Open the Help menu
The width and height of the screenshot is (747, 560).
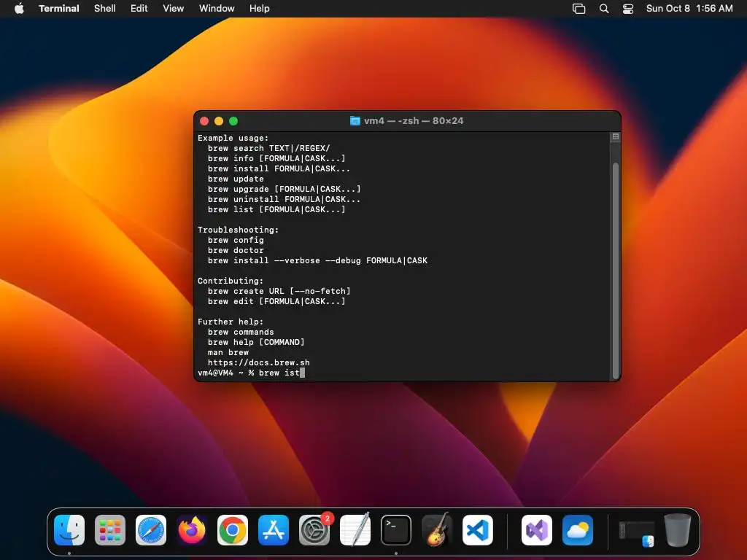pyautogui.click(x=260, y=9)
